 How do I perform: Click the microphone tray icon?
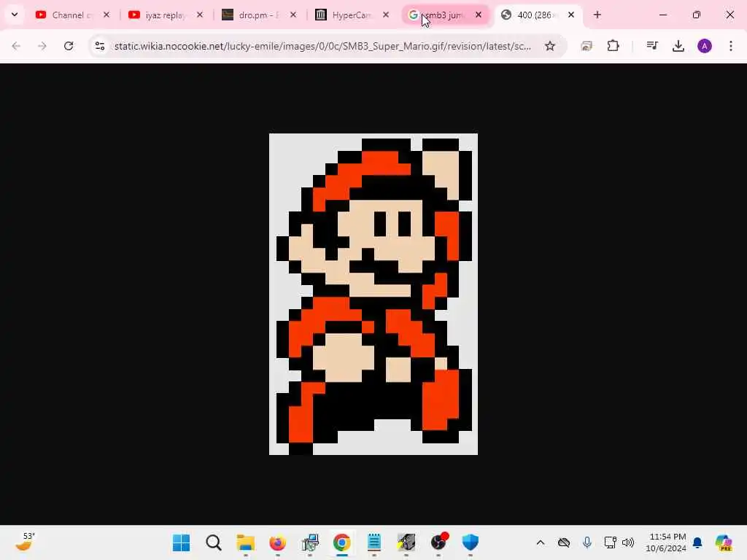(x=587, y=542)
